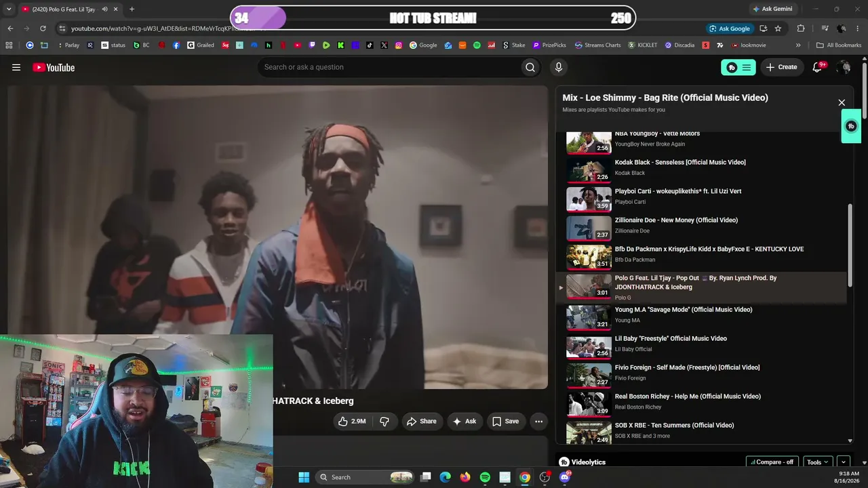Image resolution: width=868 pixels, height=488 pixels.
Task: Open the TikTok bookmark icon
Action: (370, 45)
